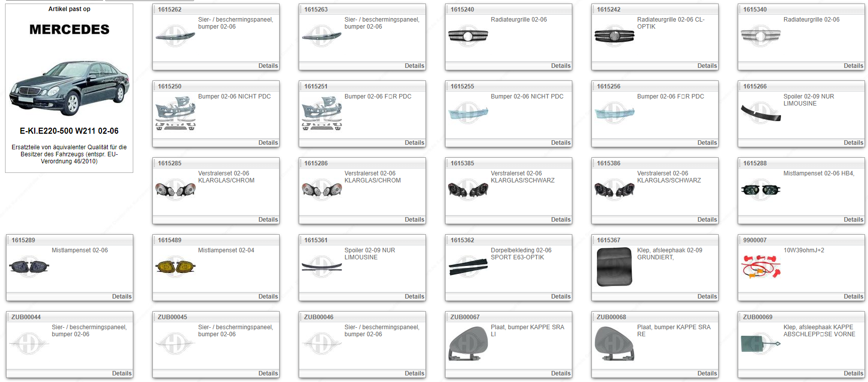The image size is (868, 382).
Task: Open Details for spoiler 1615361
Action: click(414, 297)
